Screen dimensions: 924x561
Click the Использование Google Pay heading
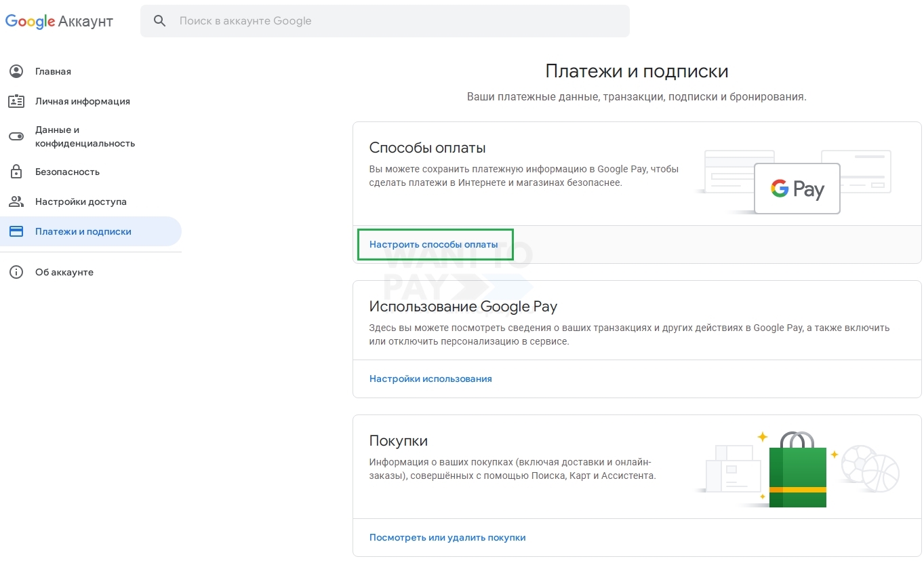(x=463, y=307)
